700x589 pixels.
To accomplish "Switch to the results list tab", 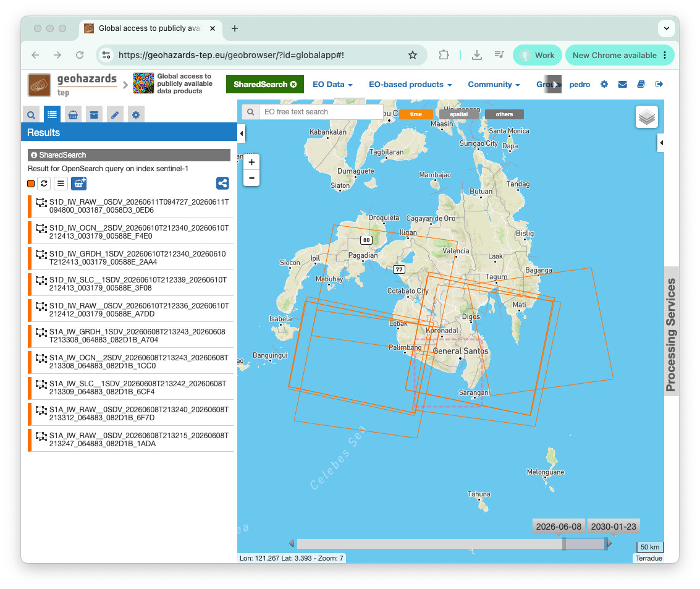I will 53,115.
